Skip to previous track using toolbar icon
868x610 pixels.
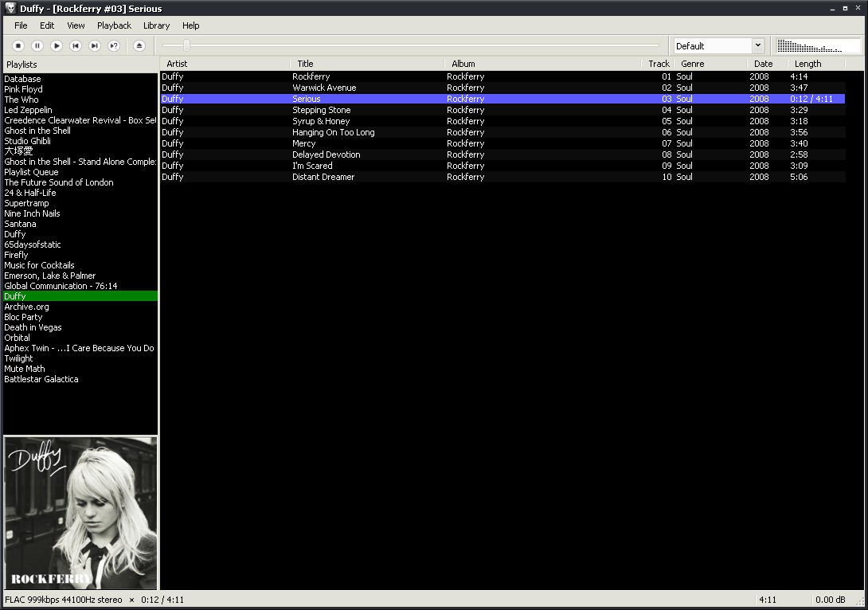(75, 45)
